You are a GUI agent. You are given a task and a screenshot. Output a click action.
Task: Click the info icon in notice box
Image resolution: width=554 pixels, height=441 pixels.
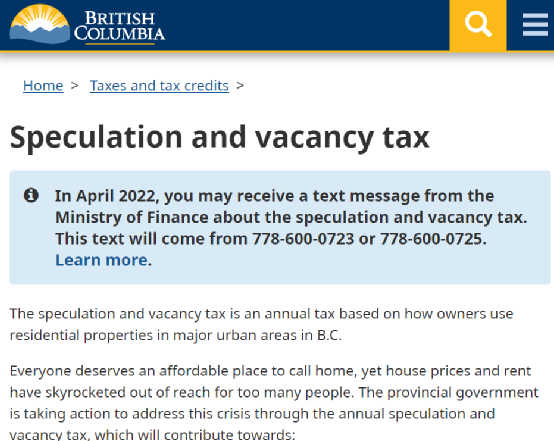[31, 195]
